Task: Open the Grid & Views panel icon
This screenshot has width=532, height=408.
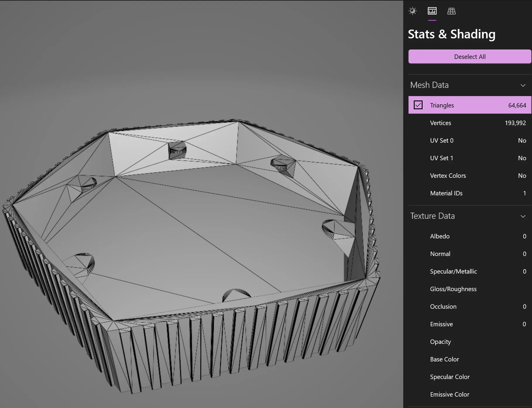Action: [x=451, y=11]
